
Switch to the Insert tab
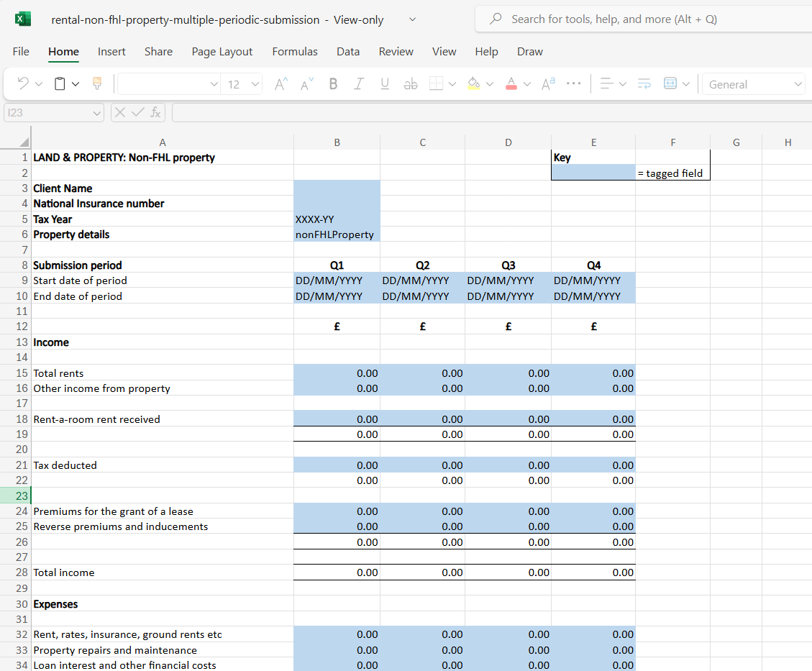111,52
